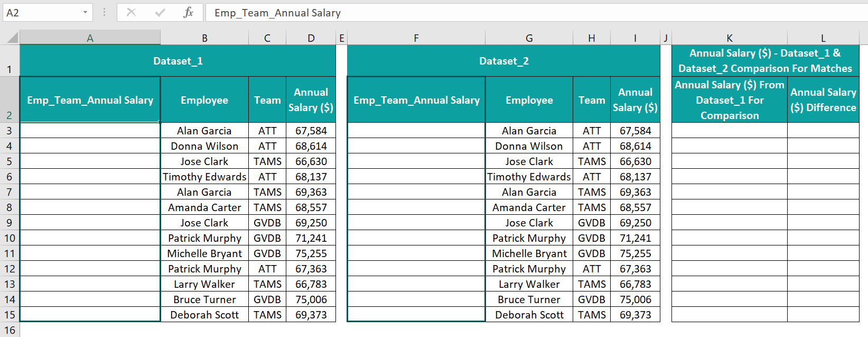
Task: Select row 16 header
Action: tap(10, 330)
